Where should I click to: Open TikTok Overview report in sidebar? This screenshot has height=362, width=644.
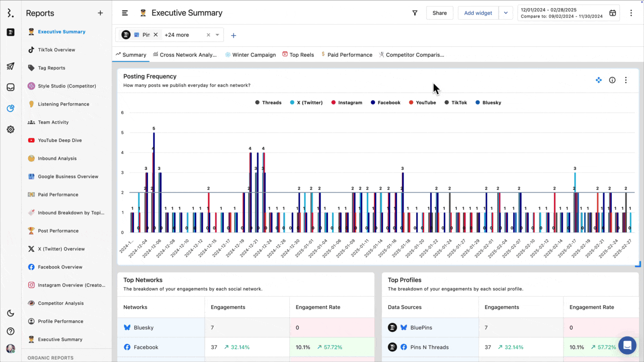[56, 50]
